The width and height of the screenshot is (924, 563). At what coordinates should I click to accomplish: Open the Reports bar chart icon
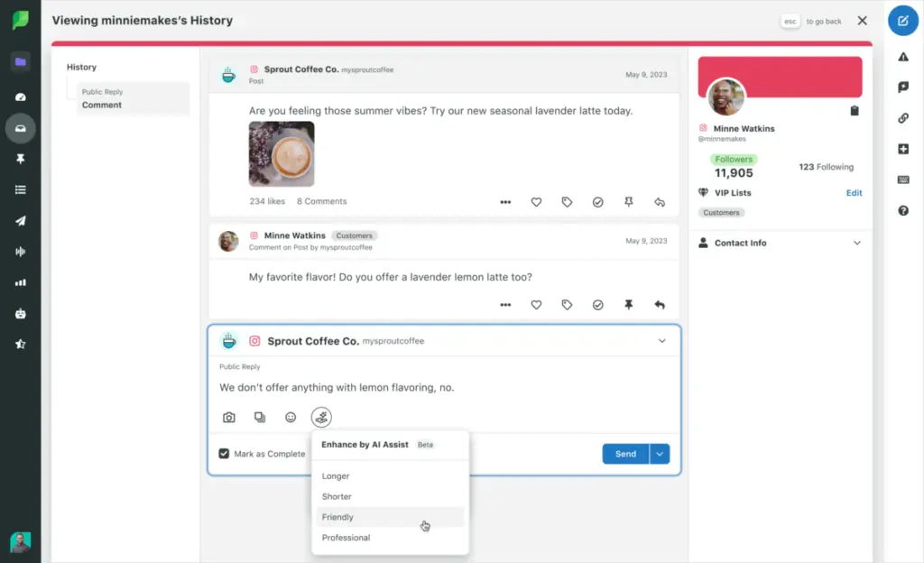(x=20, y=281)
